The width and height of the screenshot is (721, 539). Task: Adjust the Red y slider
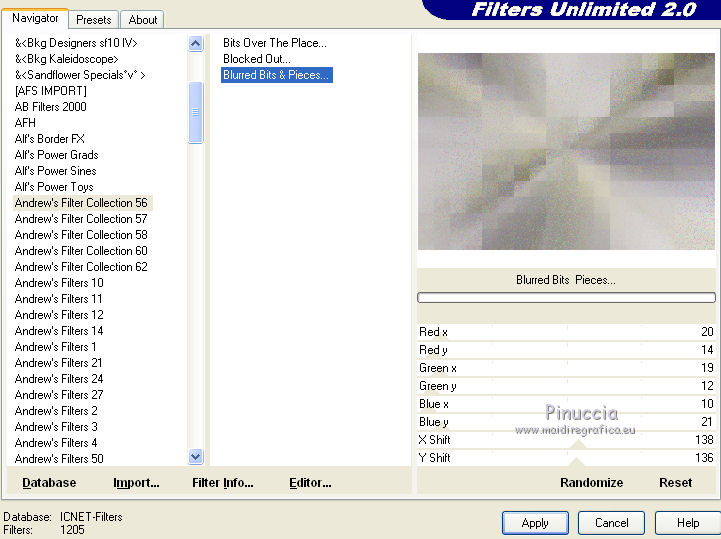(566, 350)
